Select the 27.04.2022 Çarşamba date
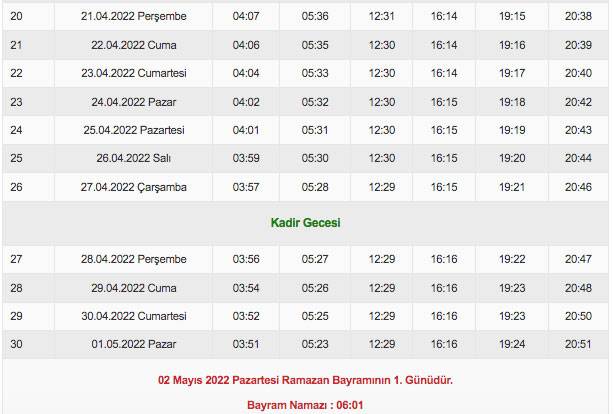This screenshot has height=414, width=614. (x=134, y=187)
